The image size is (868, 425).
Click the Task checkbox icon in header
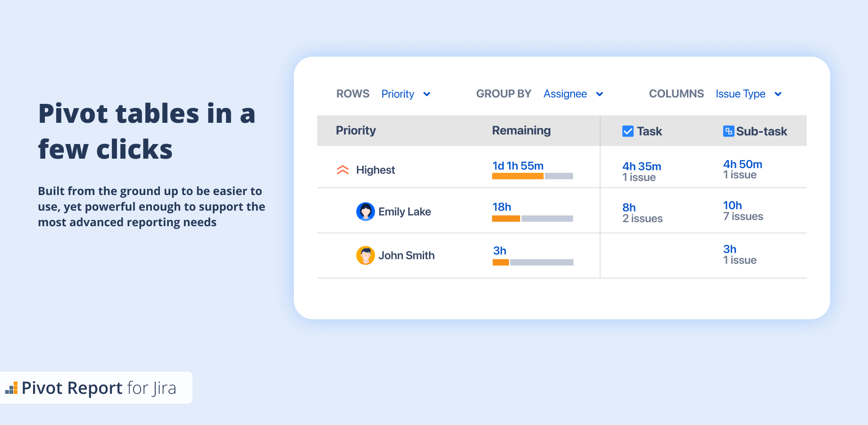(628, 131)
